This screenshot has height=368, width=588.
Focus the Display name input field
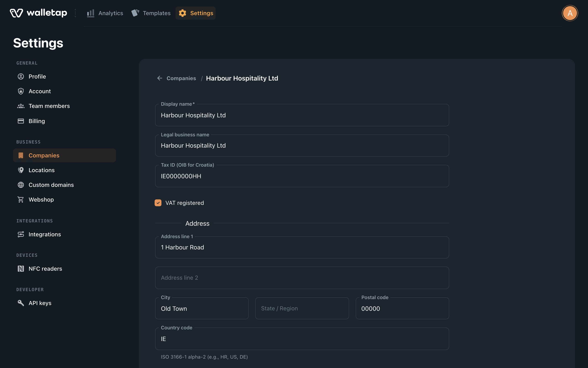(302, 115)
